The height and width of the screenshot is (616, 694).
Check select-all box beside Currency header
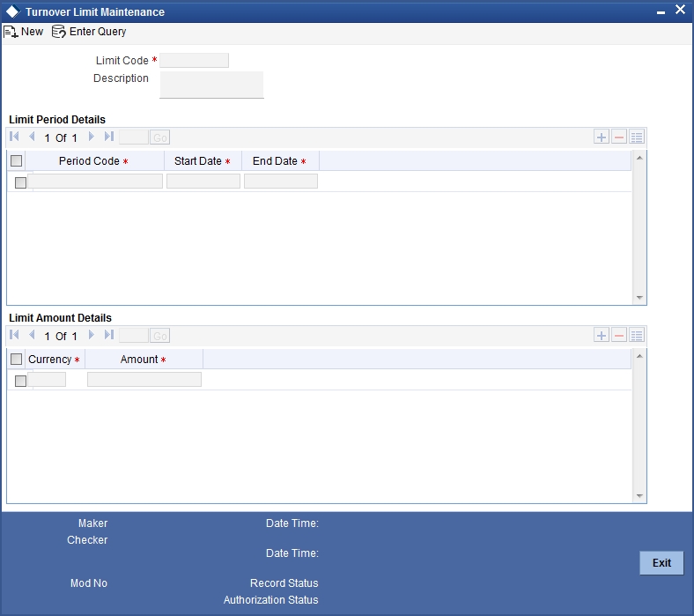[17, 360]
